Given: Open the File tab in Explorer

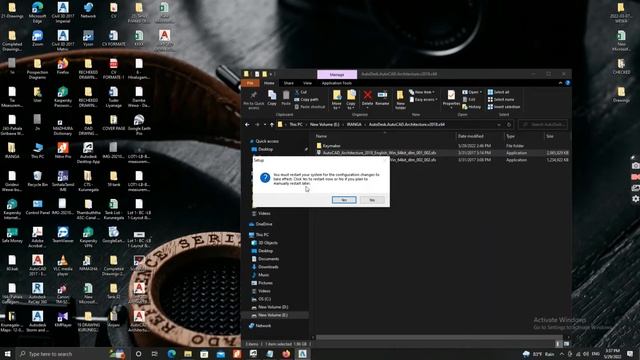Looking at the screenshot, I should 250,83.
